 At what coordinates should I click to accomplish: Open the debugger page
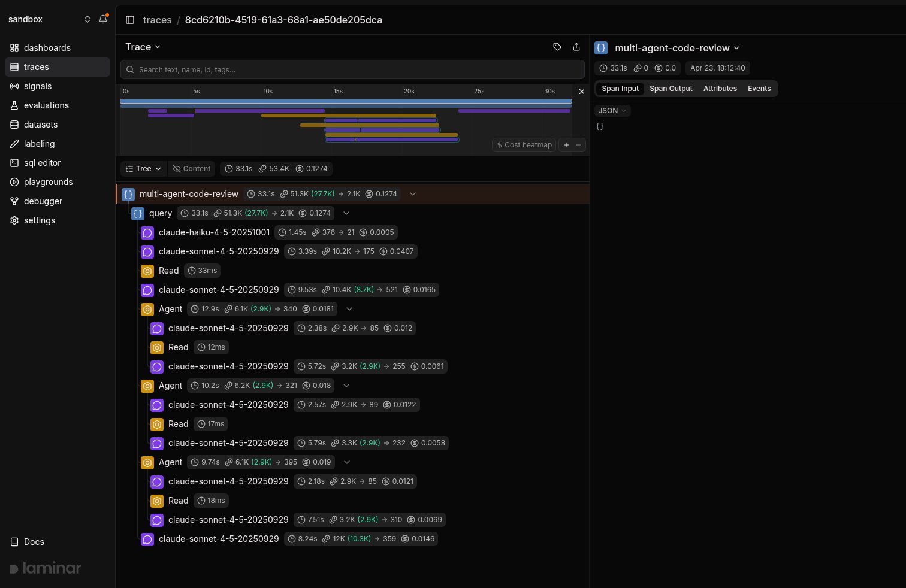click(58, 201)
